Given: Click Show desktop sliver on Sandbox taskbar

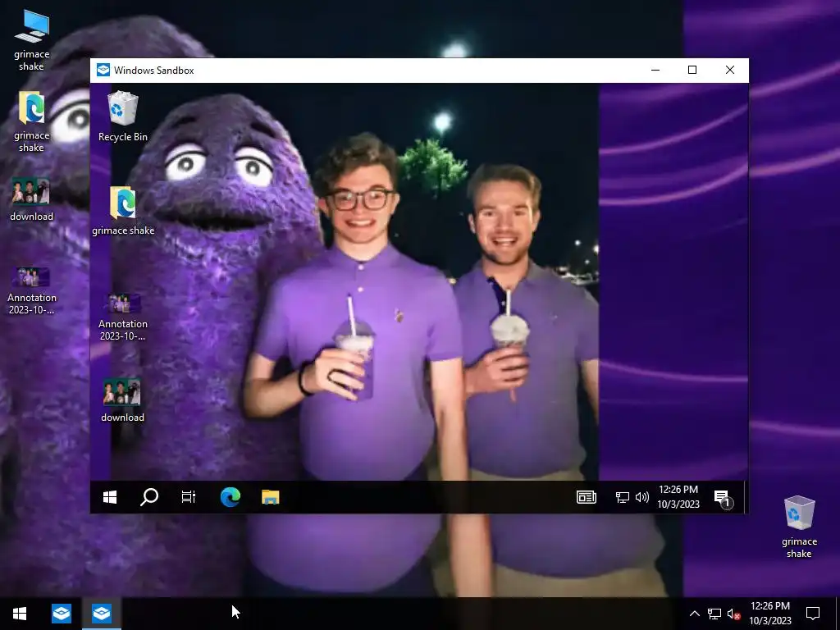Looking at the screenshot, I should pos(745,497).
